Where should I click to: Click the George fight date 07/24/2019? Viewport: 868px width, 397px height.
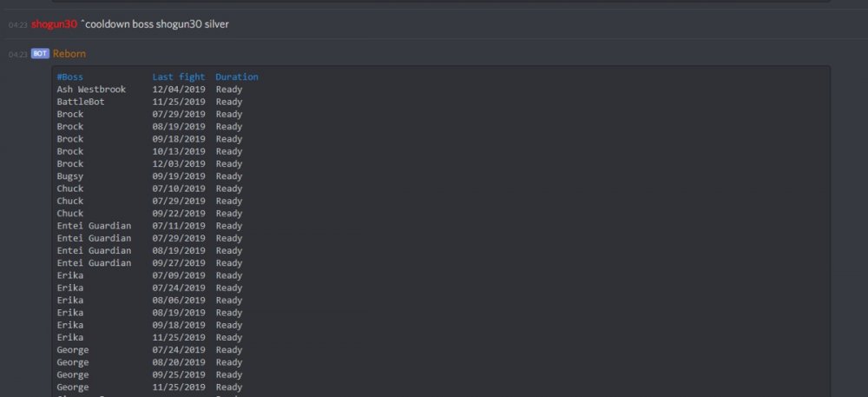click(179, 350)
